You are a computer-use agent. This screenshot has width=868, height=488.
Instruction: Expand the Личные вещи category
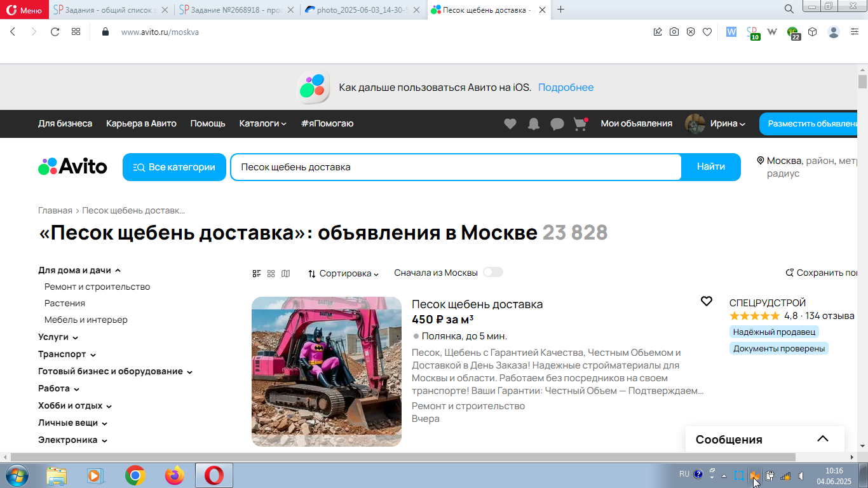click(x=73, y=423)
